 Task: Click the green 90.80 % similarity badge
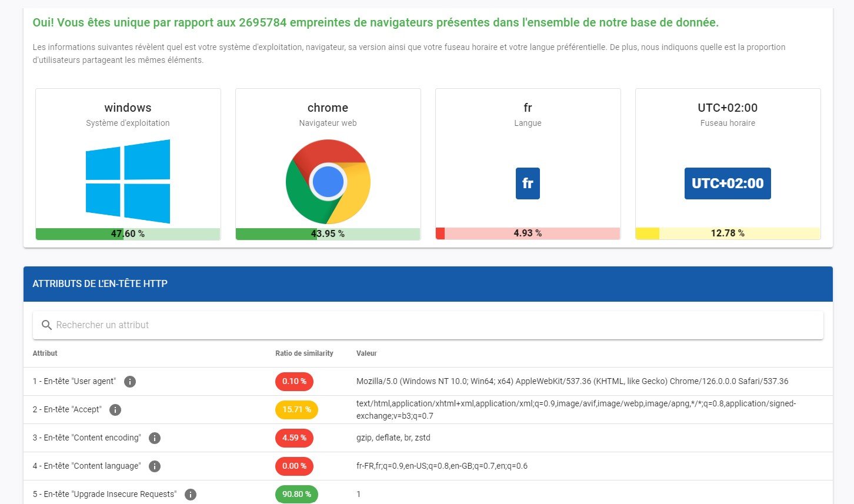coord(296,495)
